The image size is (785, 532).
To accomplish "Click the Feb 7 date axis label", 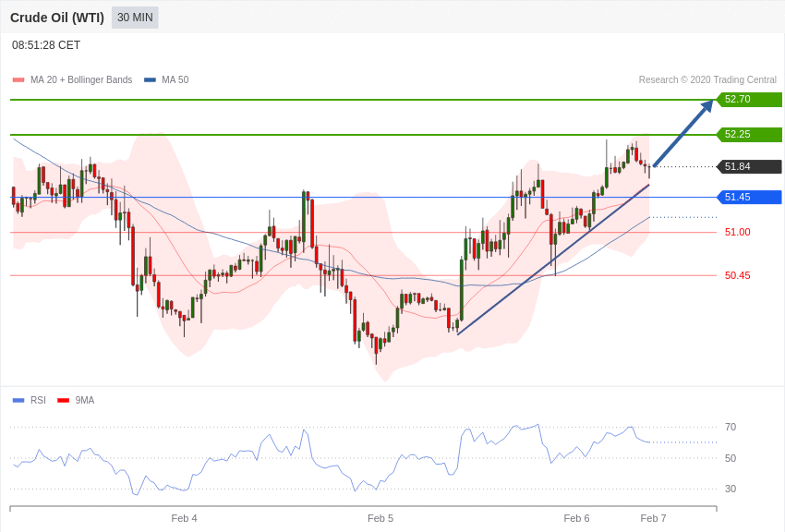I will click(653, 518).
